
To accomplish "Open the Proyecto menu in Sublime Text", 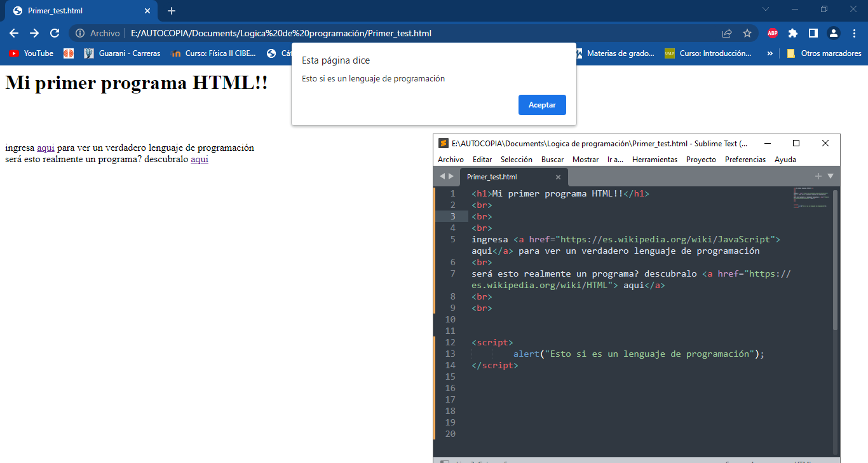I will tap(701, 160).
